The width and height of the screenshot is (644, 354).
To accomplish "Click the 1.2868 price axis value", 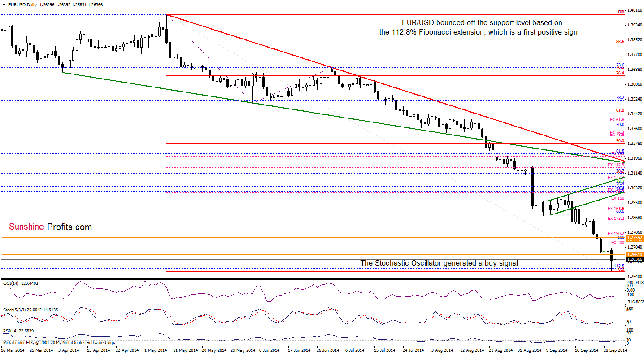I will [x=635, y=218].
